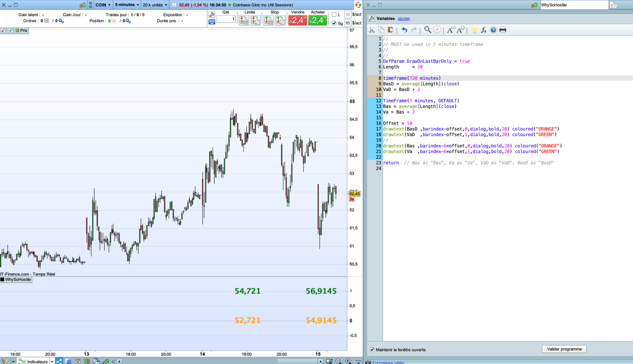Open the 5 minutes timeframe dropdown
633x364 pixels.
tap(127, 5)
